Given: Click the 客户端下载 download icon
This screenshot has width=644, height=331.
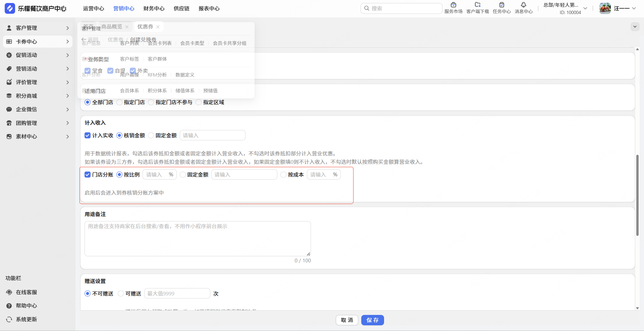Looking at the screenshot, I should pyautogui.click(x=478, y=5).
